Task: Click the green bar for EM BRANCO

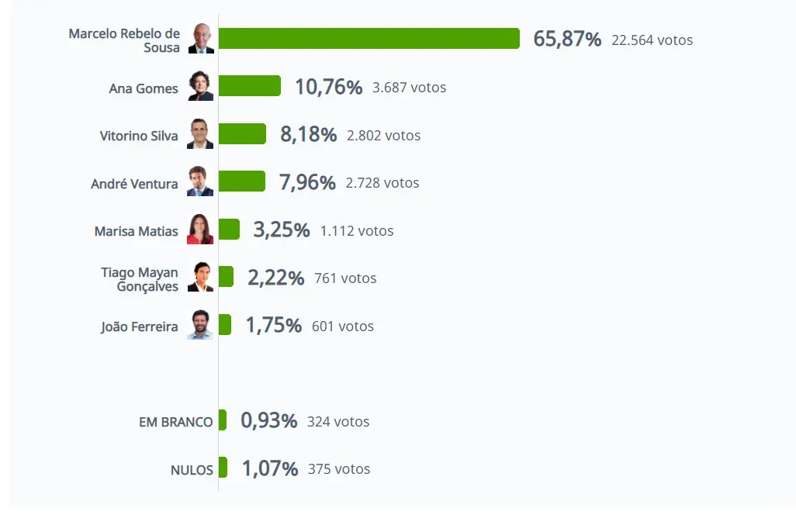Action: click(x=223, y=420)
